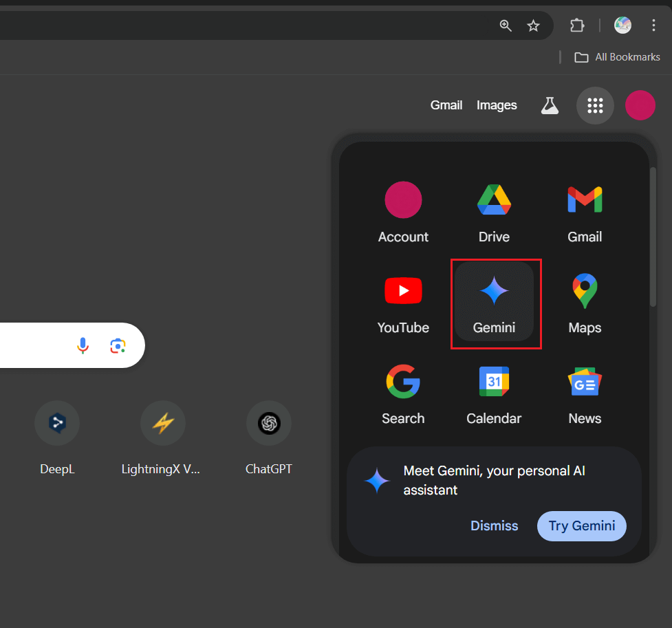Open the LightningX V... shortcut

[162, 438]
